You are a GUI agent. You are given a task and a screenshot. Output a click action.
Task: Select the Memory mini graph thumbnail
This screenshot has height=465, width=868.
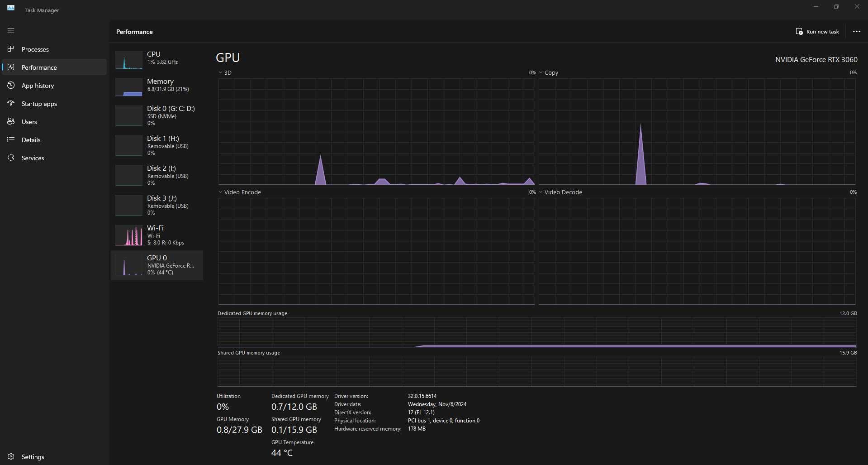coord(129,87)
